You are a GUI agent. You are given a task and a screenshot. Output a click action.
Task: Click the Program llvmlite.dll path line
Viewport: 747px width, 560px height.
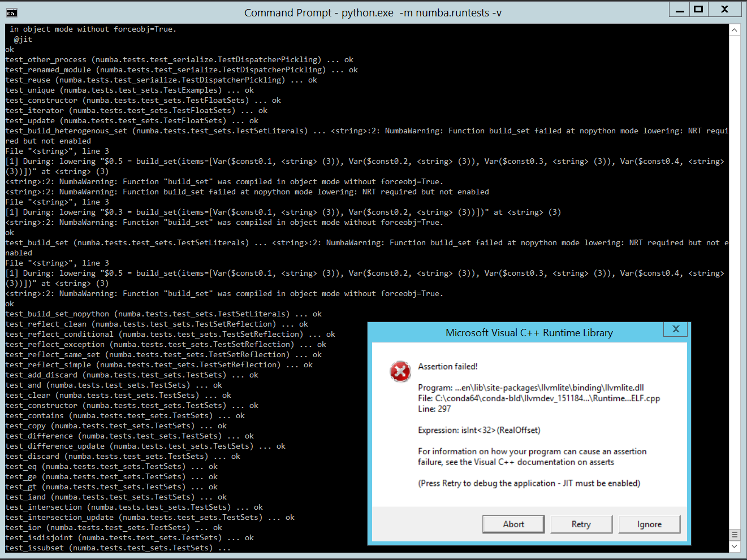(531, 388)
